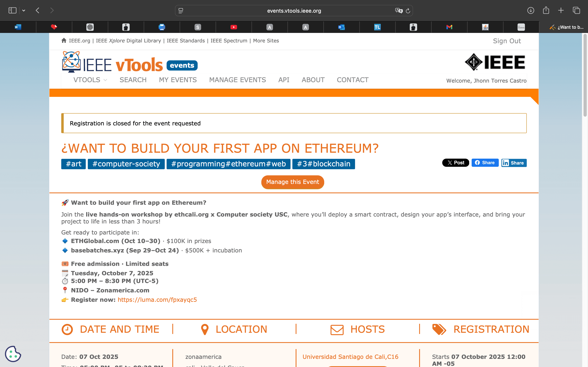Share event on LinkedIn

pyautogui.click(x=514, y=163)
